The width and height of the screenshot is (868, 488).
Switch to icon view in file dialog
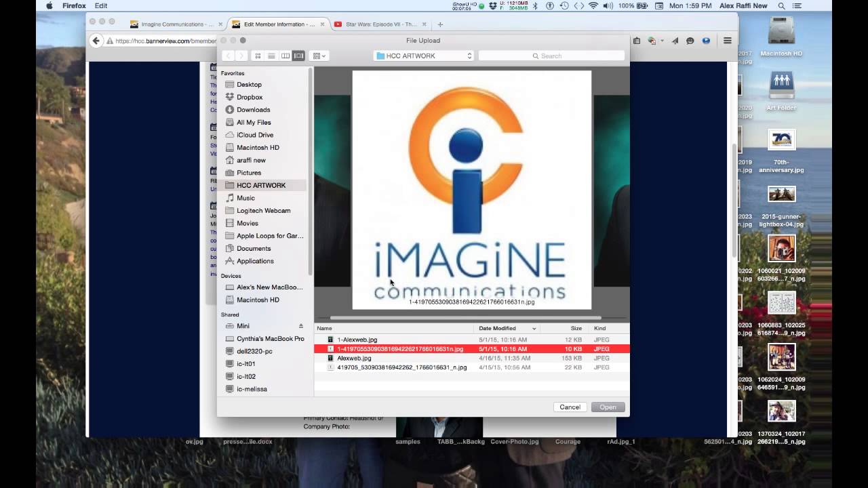[258, 56]
